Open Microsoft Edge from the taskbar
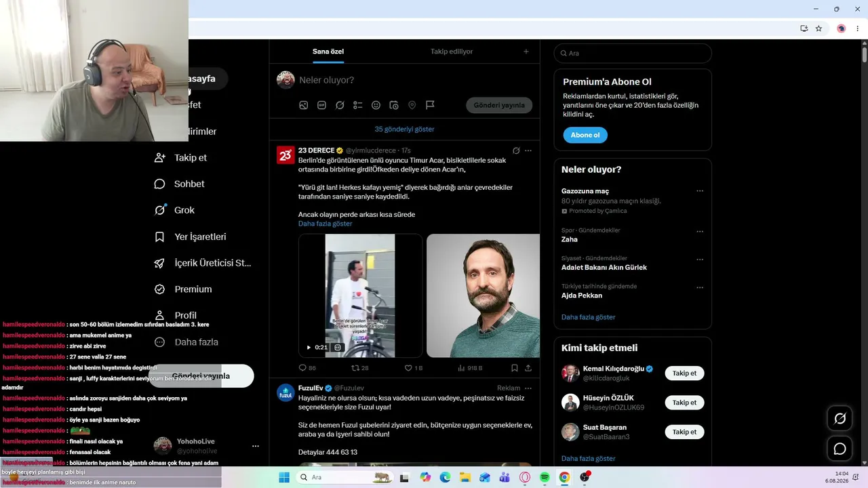868x488 pixels. tap(445, 477)
